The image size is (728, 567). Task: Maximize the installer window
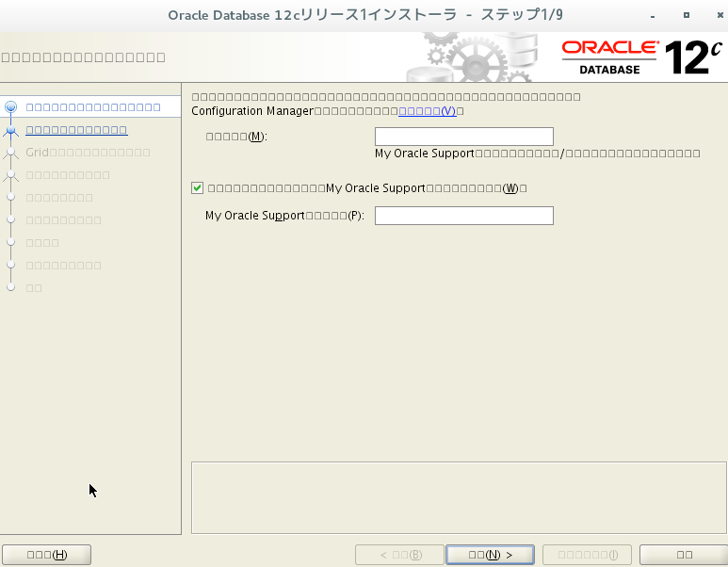tap(687, 15)
